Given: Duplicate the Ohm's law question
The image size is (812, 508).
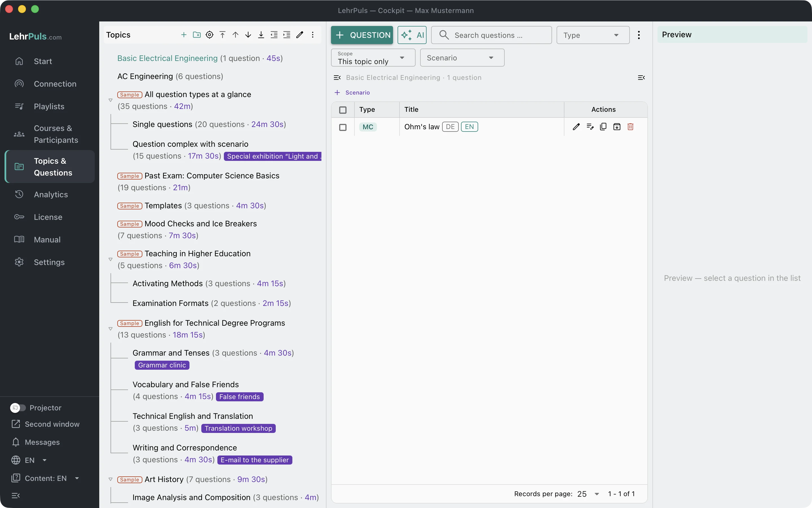Looking at the screenshot, I should point(603,127).
